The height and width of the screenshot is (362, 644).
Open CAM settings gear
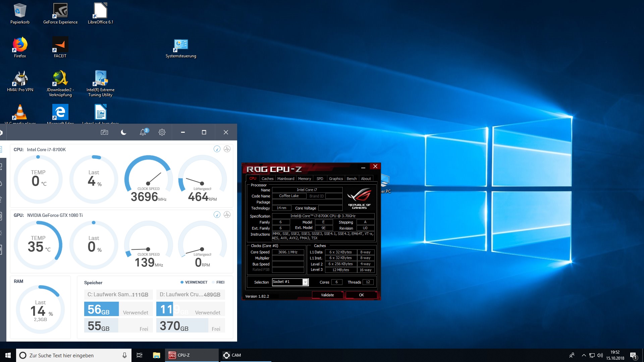(x=162, y=132)
